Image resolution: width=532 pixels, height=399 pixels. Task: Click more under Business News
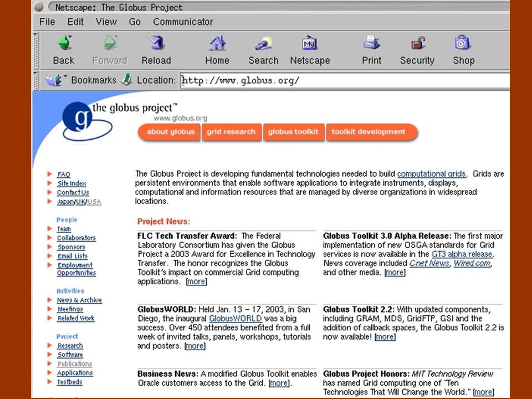(279, 383)
